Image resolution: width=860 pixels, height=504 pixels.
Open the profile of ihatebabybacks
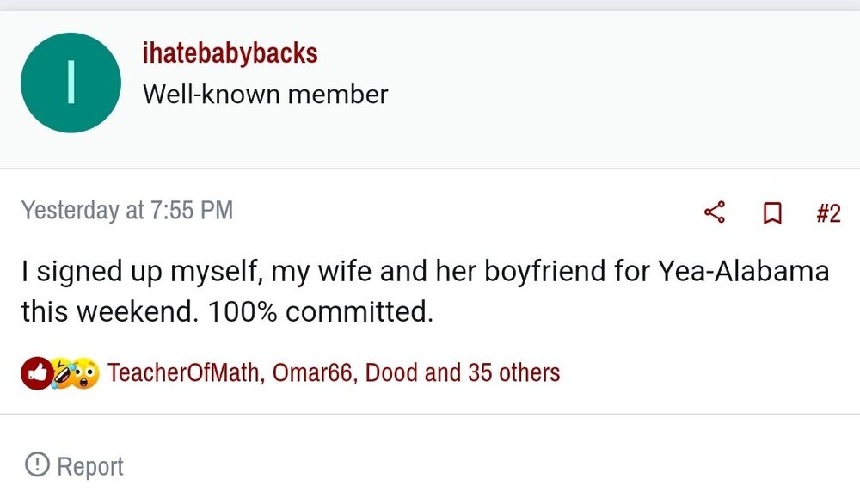tap(229, 52)
